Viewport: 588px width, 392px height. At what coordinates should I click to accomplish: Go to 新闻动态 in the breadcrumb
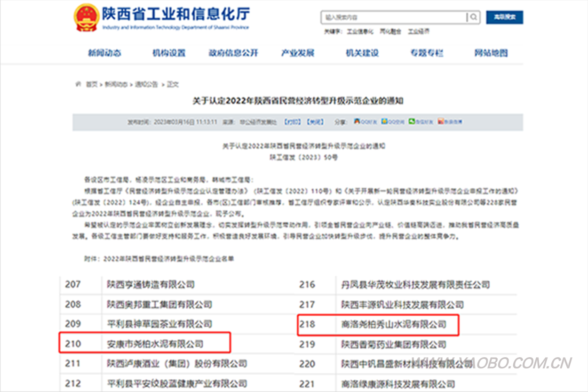pos(116,85)
